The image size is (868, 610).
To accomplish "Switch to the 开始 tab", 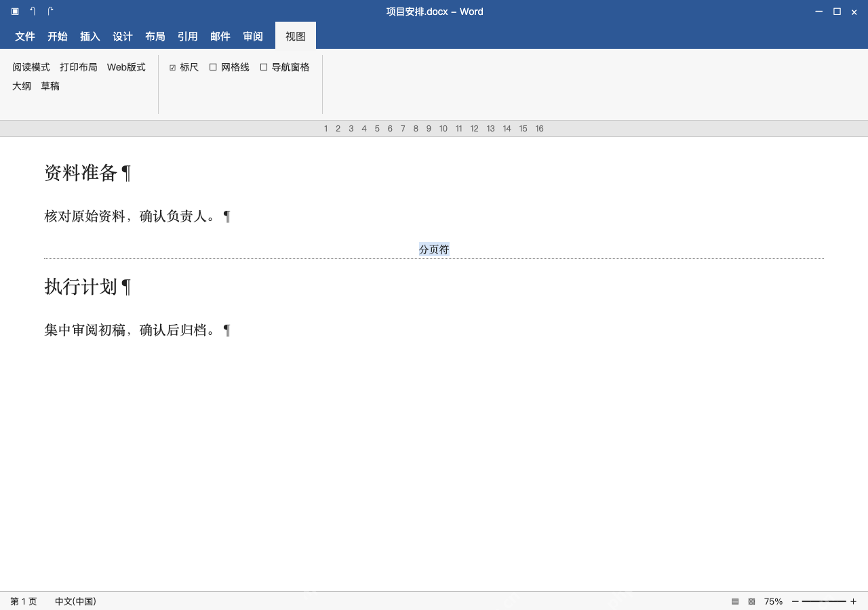I will point(58,37).
